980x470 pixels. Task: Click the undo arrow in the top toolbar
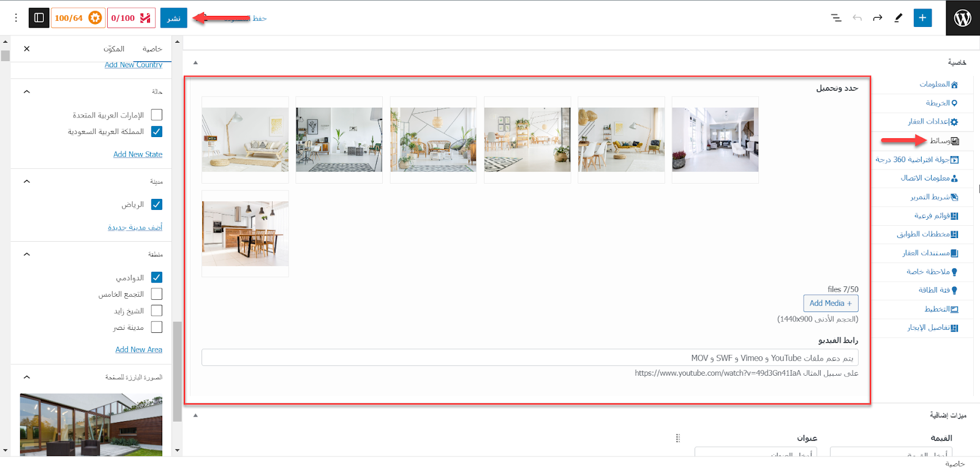(857, 18)
